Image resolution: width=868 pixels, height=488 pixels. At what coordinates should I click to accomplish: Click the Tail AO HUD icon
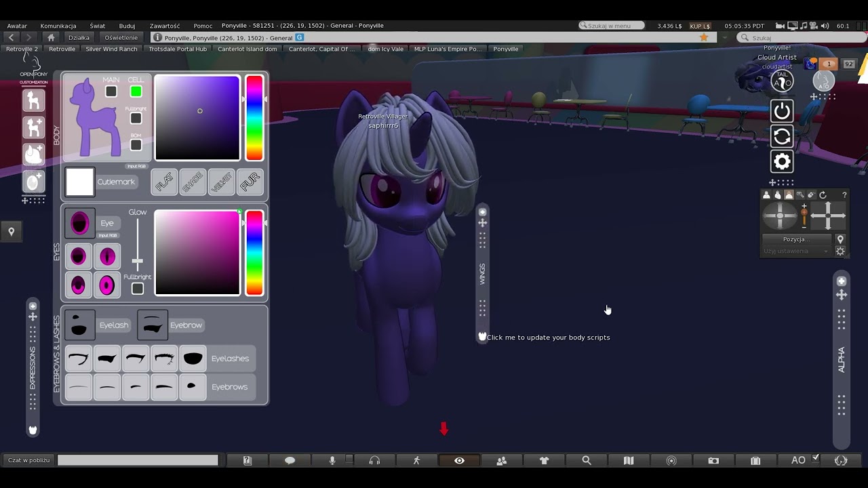(x=782, y=81)
